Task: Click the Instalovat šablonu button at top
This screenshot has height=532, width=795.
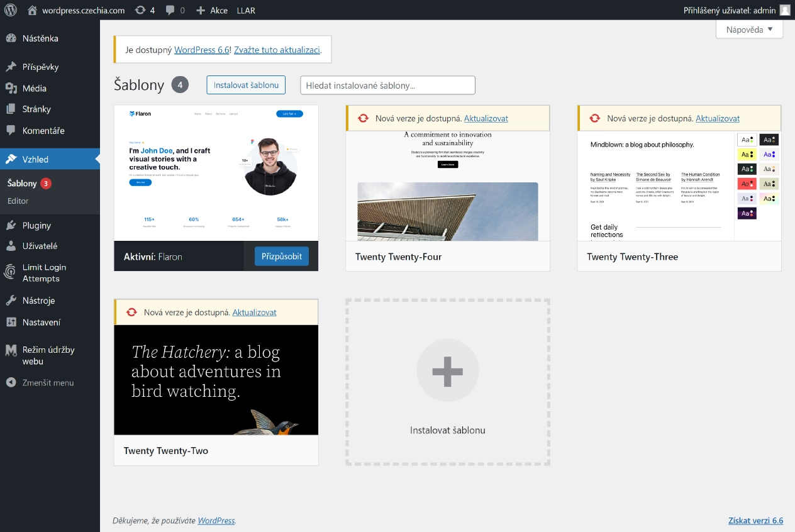Action: tap(246, 85)
